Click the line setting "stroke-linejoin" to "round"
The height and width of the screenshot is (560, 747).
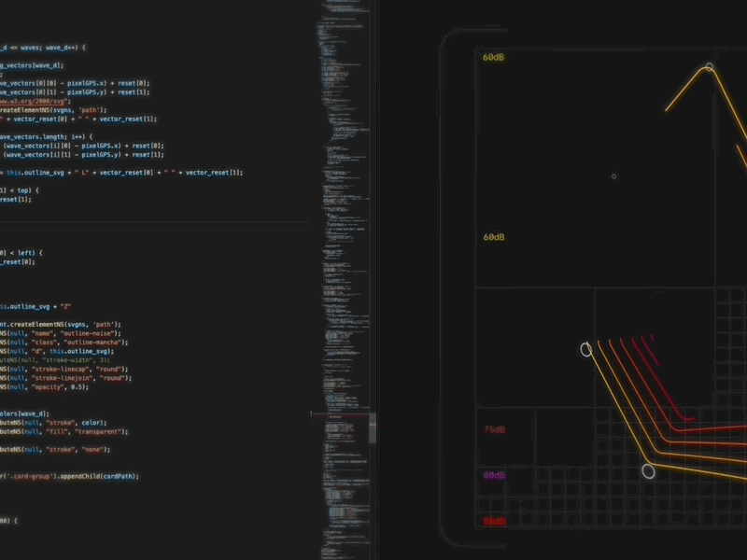[x=66, y=378]
